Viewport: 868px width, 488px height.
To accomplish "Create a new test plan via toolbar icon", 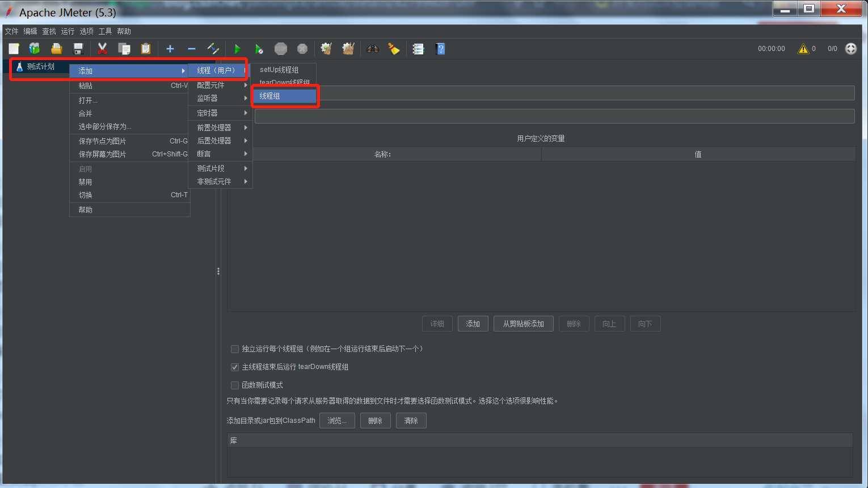I will click(x=14, y=49).
